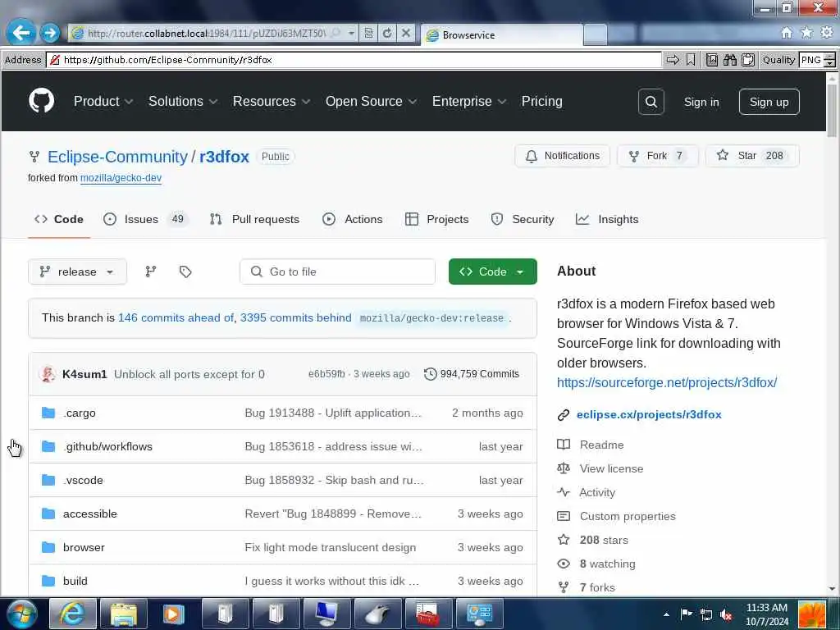
Task: Open the IE tools gear icon
Action: click(x=827, y=33)
